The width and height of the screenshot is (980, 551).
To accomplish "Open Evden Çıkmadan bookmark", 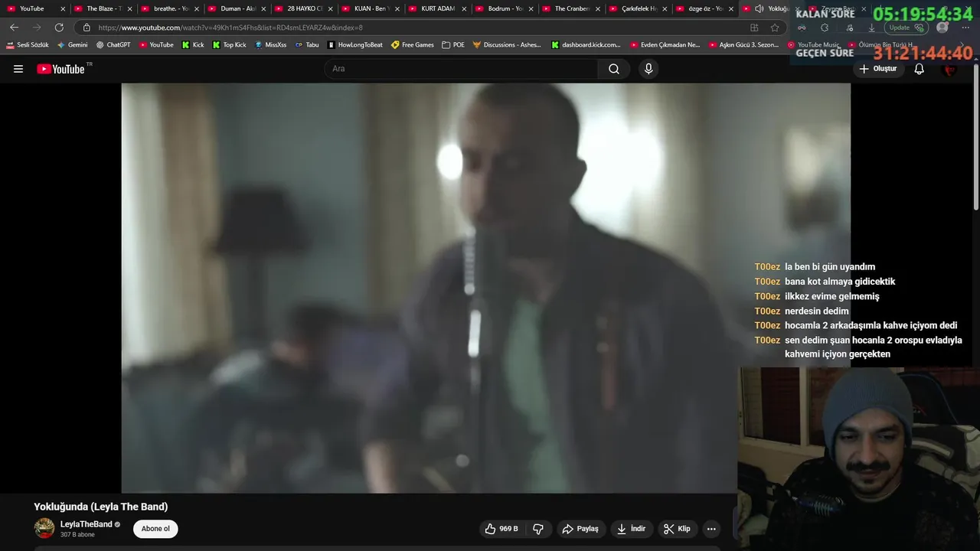I will tap(665, 45).
